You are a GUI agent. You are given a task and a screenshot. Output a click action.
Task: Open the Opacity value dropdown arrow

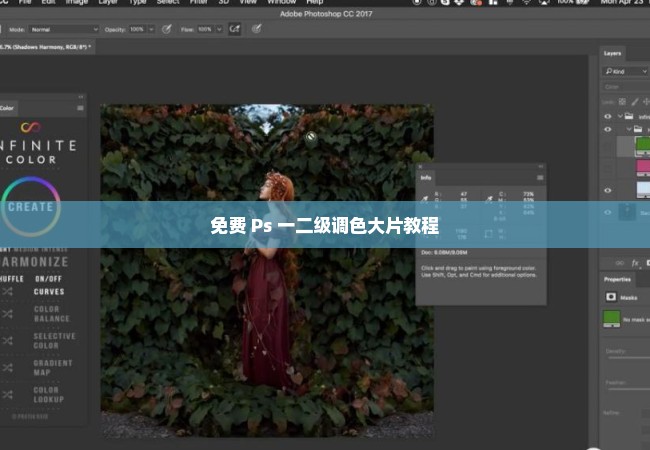(151, 29)
